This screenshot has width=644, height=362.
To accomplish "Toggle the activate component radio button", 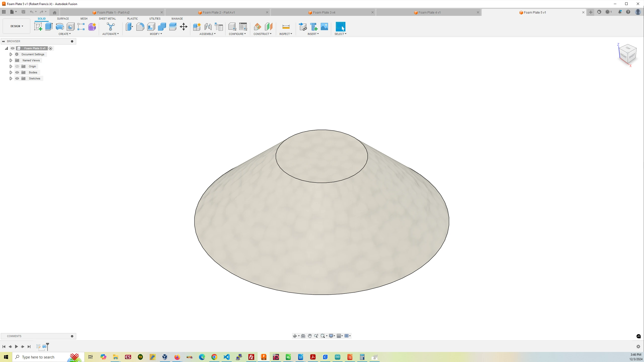I will click(x=51, y=48).
